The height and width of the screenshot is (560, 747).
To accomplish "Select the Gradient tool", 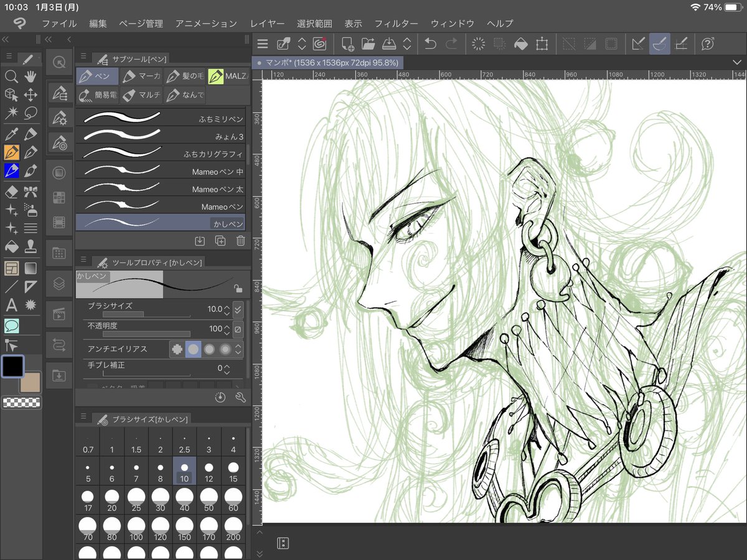I will coord(30,268).
